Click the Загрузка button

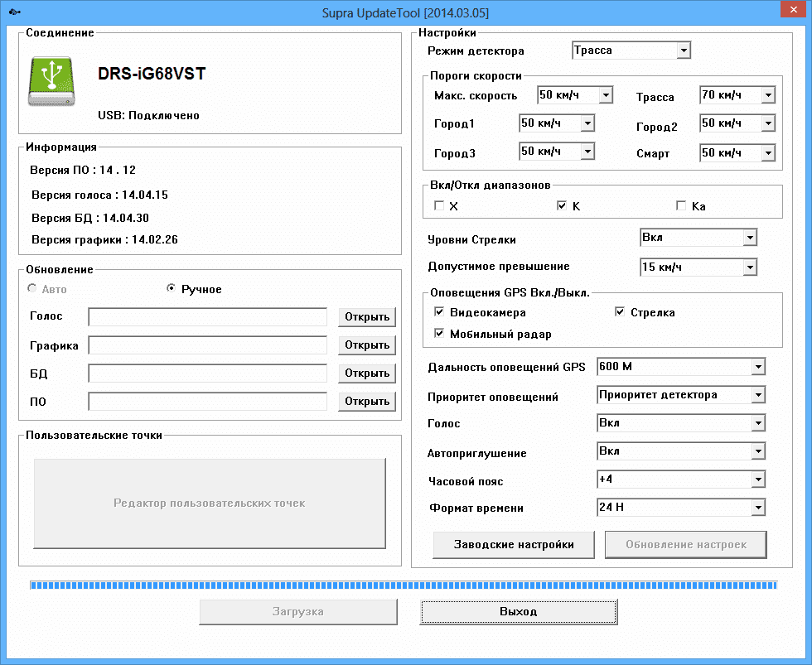[x=298, y=612]
